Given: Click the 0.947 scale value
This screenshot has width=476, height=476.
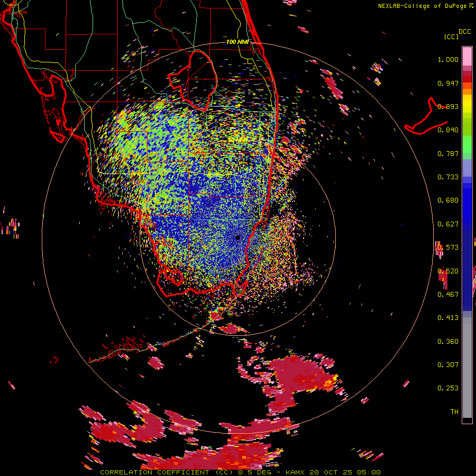Looking at the screenshot, I should [x=448, y=83].
